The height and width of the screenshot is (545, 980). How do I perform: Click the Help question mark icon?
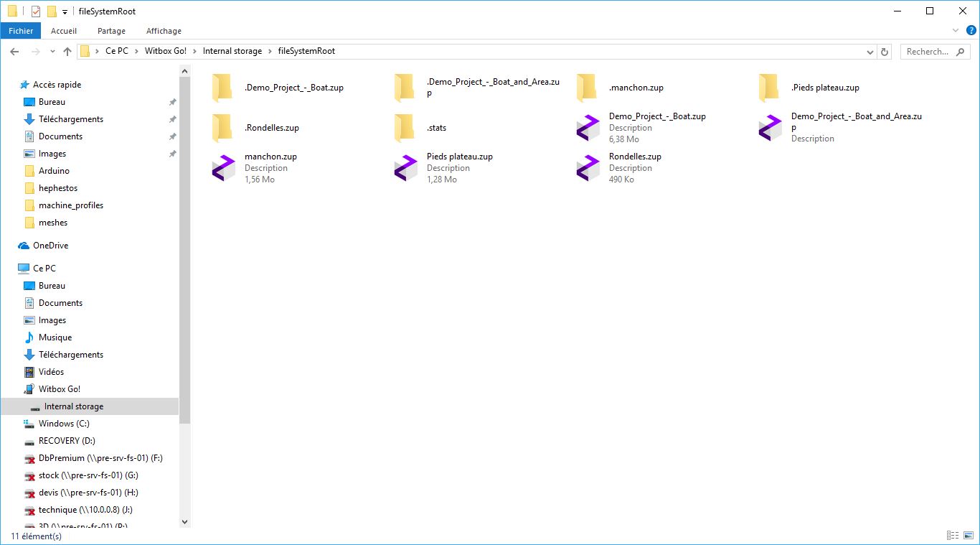[971, 30]
